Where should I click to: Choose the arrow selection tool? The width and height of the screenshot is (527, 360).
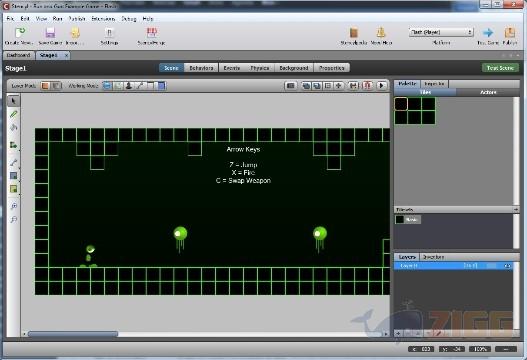[13, 101]
